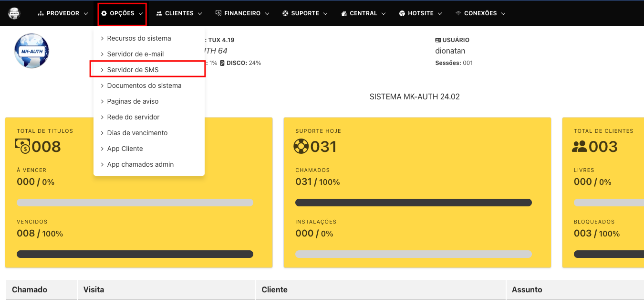Expand the Provedor dropdown menu
The width and height of the screenshot is (644, 300).
(x=63, y=13)
